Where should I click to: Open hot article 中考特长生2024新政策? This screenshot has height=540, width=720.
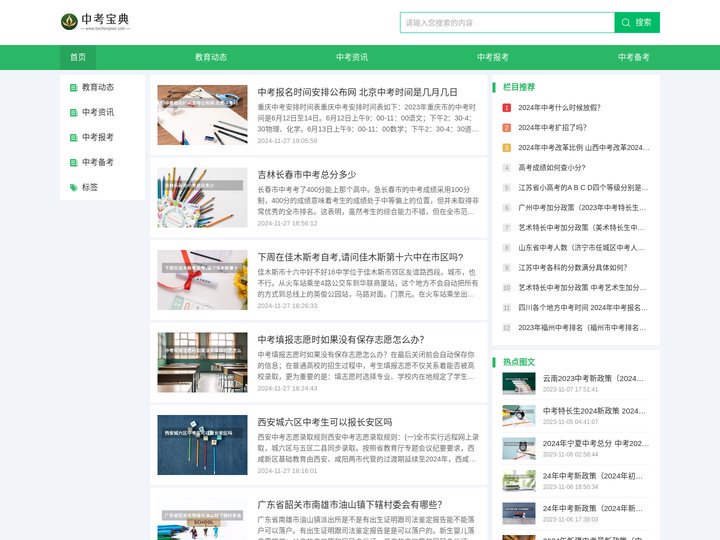point(594,411)
